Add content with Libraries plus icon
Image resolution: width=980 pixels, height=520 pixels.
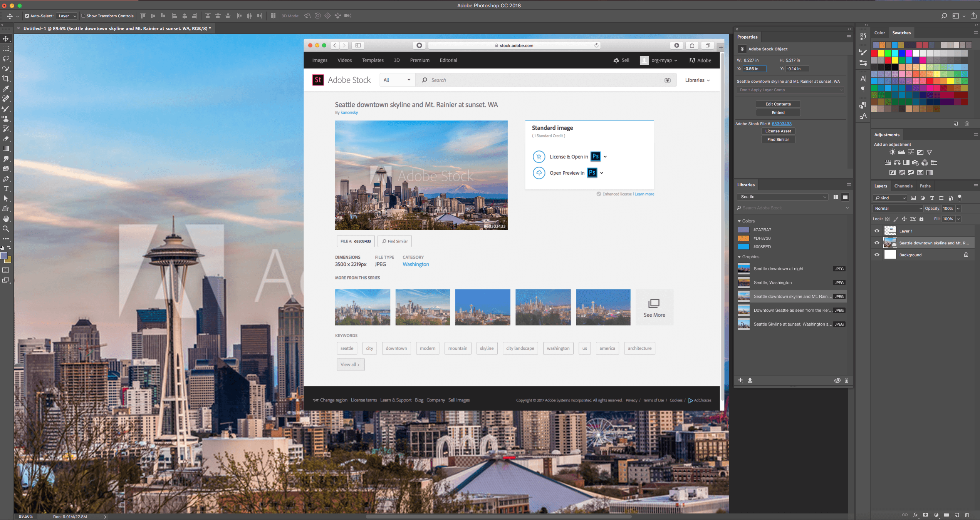click(x=740, y=380)
